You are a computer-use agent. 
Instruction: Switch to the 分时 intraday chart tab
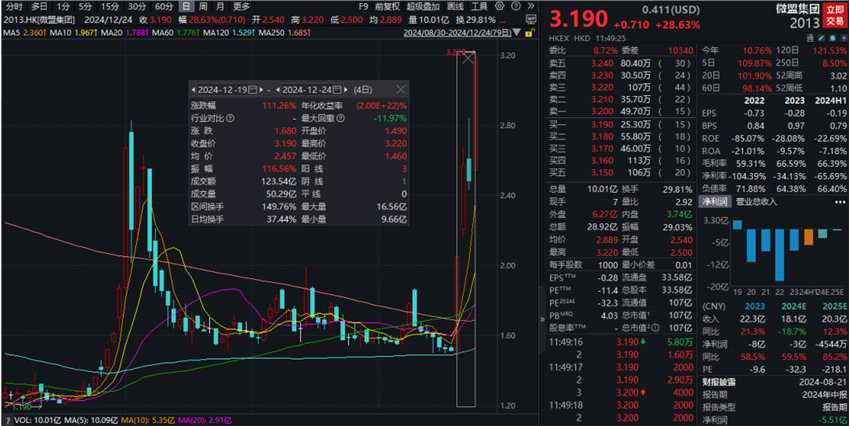[12, 7]
